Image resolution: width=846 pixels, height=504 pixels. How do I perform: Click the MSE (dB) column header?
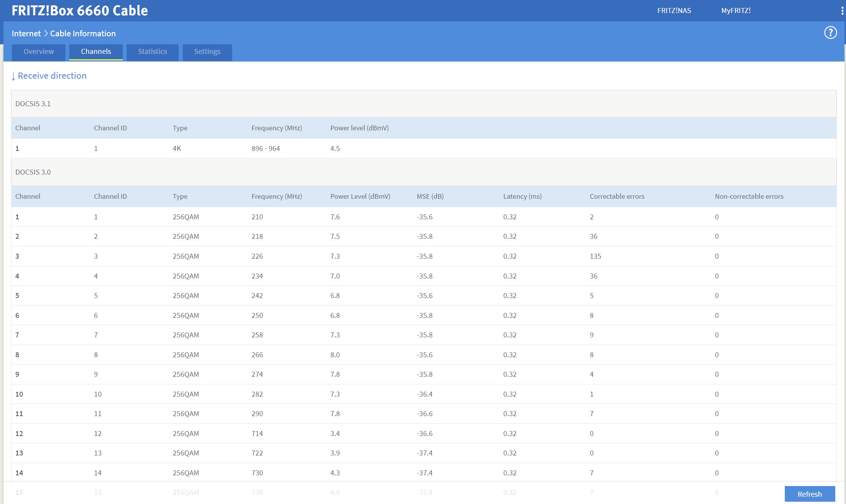(430, 196)
